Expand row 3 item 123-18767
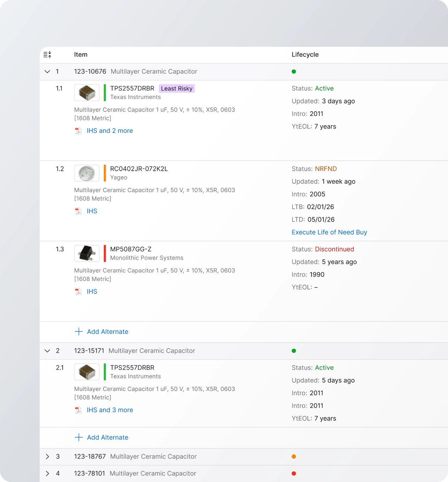 [47, 456]
